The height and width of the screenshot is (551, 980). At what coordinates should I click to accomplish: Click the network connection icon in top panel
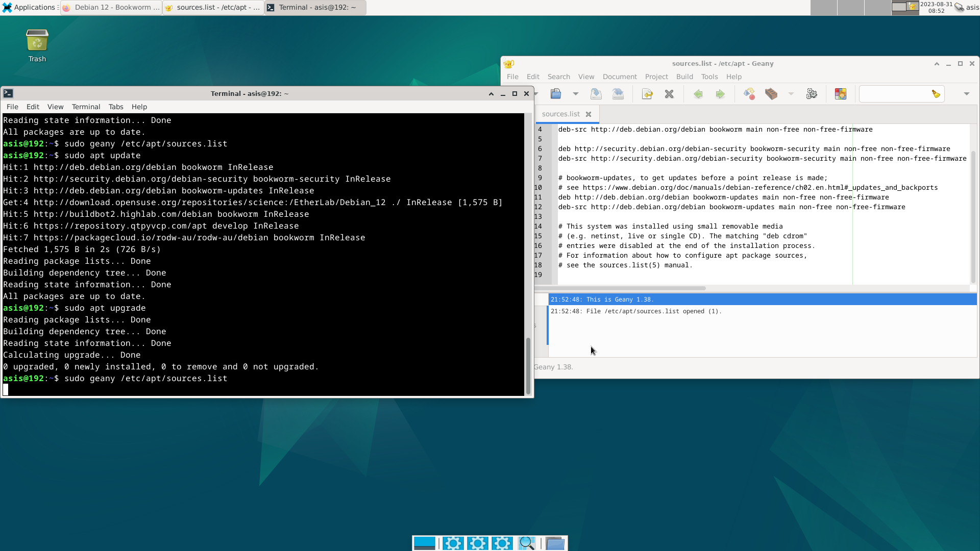[959, 8]
